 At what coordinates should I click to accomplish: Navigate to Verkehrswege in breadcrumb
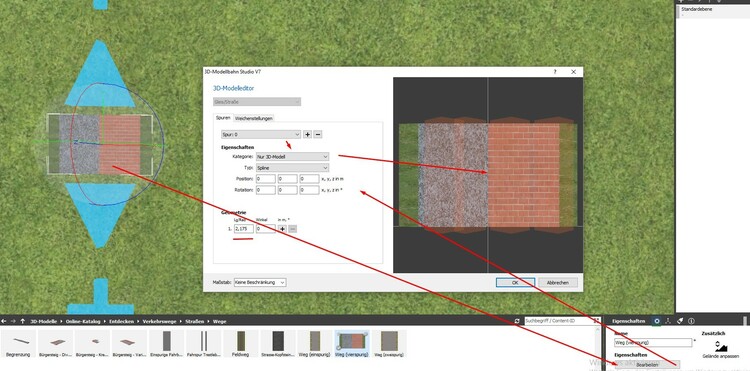[x=158, y=321]
